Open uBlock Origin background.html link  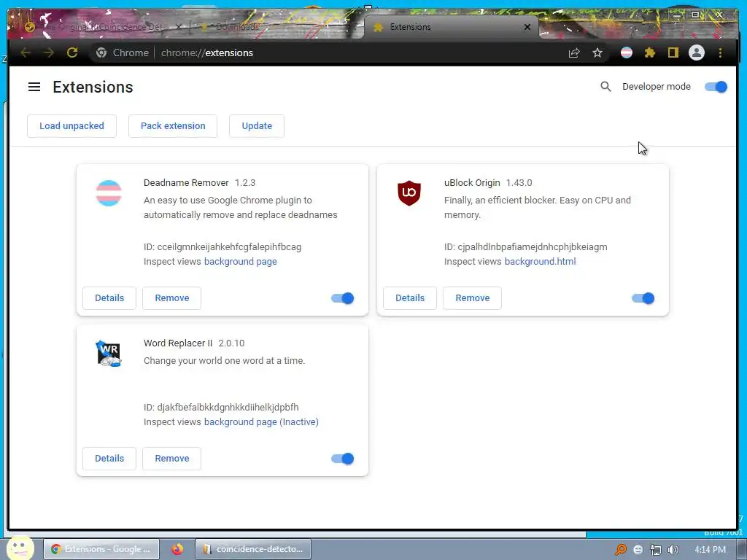(x=541, y=262)
